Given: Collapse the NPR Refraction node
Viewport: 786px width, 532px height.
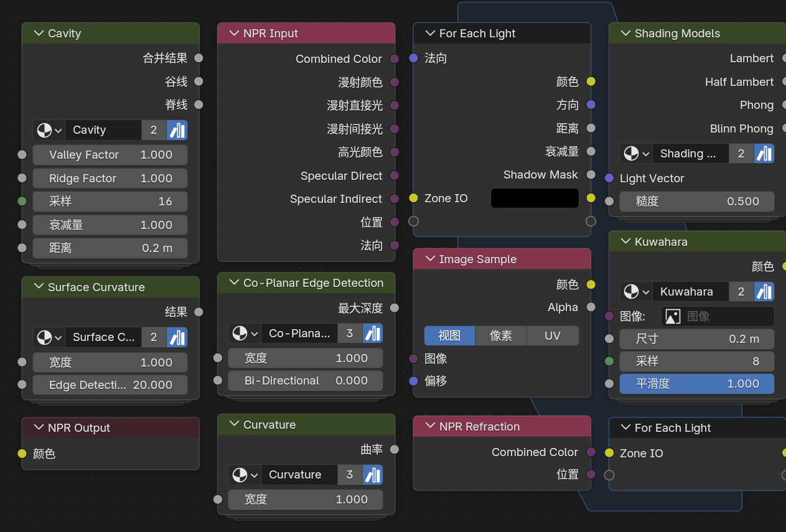Looking at the screenshot, I should (430, 427).
